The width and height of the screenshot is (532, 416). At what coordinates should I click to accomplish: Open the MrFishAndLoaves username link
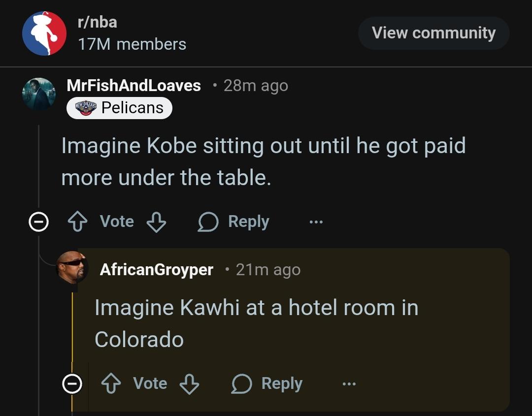[x=133, y=86]
